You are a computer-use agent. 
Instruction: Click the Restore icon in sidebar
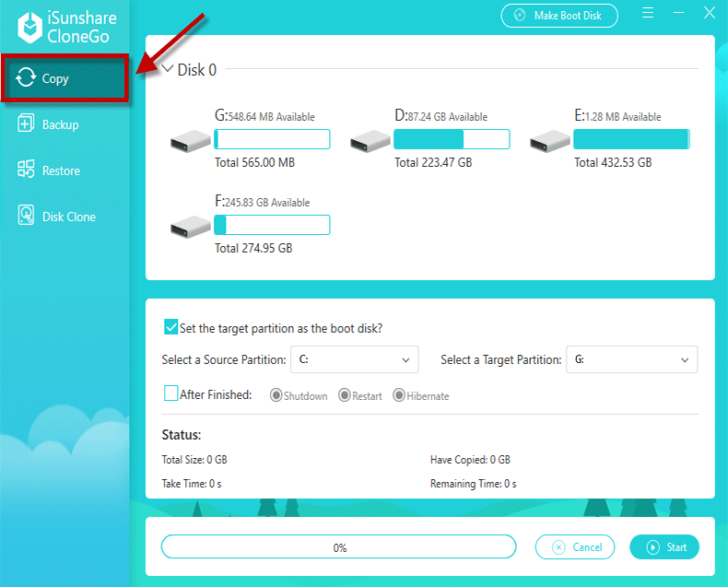click(26, 169)
